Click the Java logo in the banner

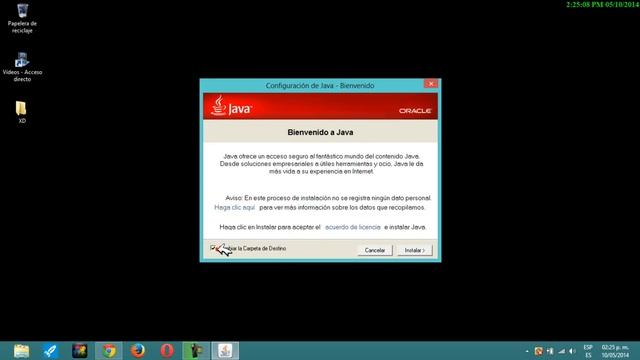click(x=231, y=106)
